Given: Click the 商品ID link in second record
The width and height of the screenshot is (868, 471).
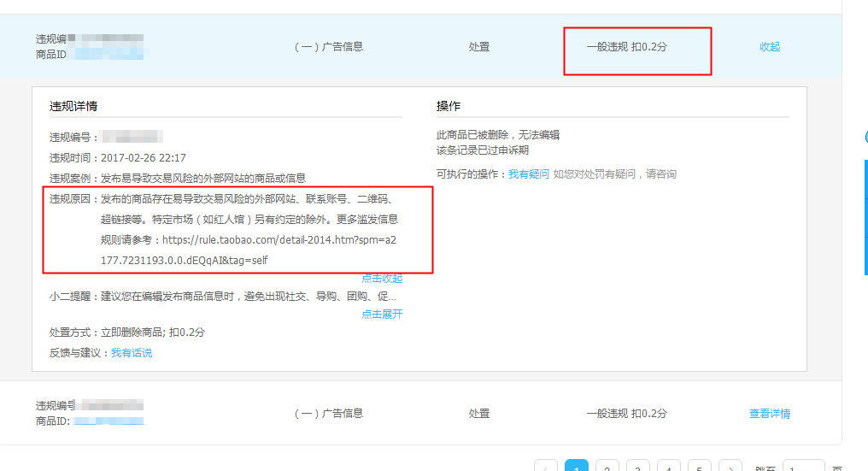Looking at the screenshot, I should tap(108, 421).
